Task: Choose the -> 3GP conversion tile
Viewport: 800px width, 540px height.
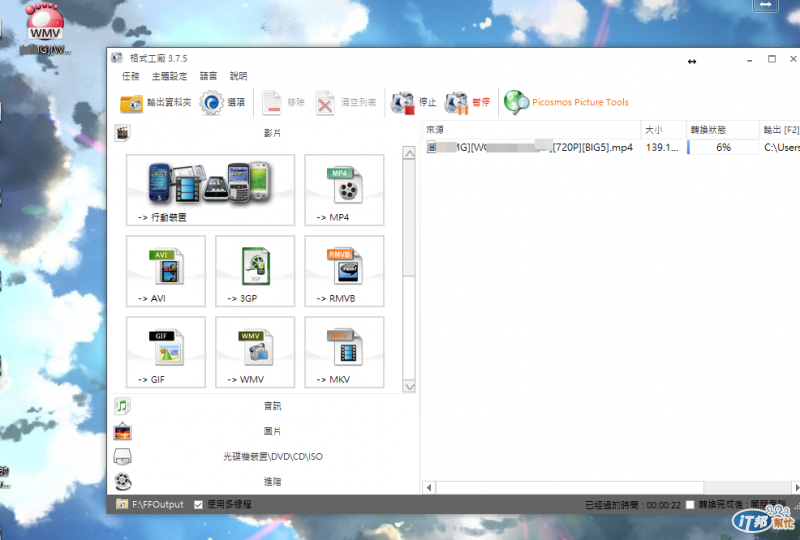Action: (255, 271)
